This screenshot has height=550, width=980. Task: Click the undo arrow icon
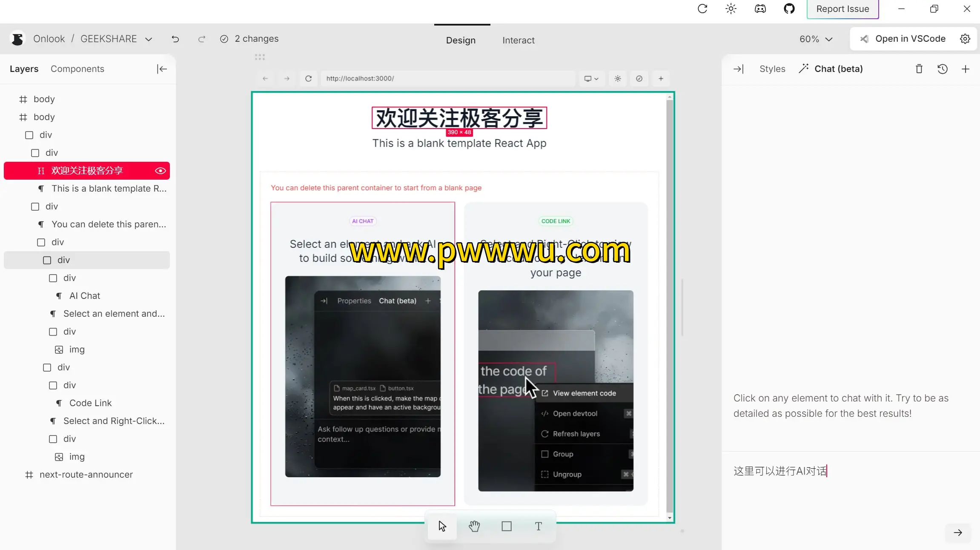(175, 39)
